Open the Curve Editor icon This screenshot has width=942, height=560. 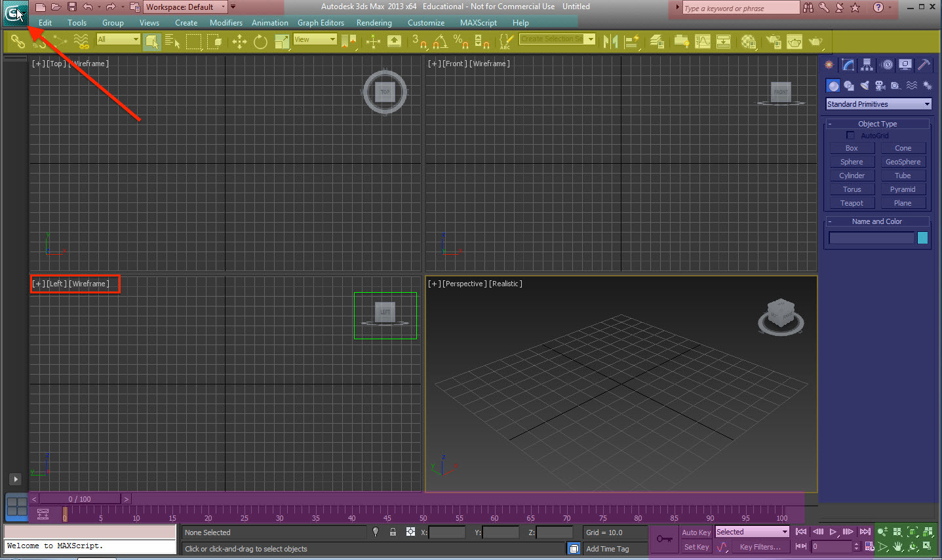(703, 42)
